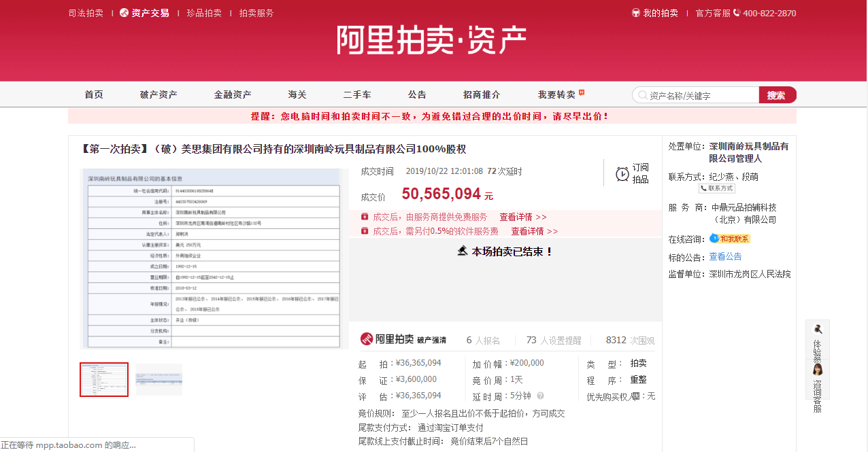Open the 查看公告 link
Screen dimensions: 868x452
tap(725, 256)
